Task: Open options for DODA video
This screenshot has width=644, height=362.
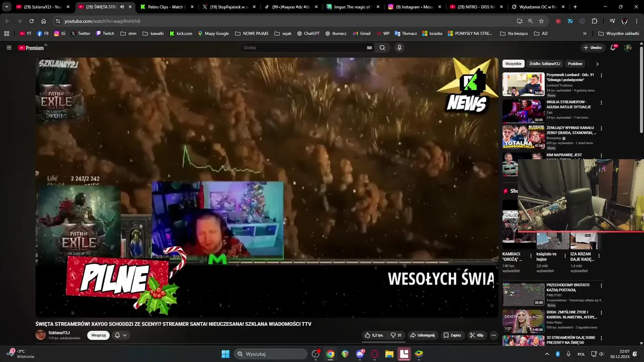Action: tap(601, 312)
